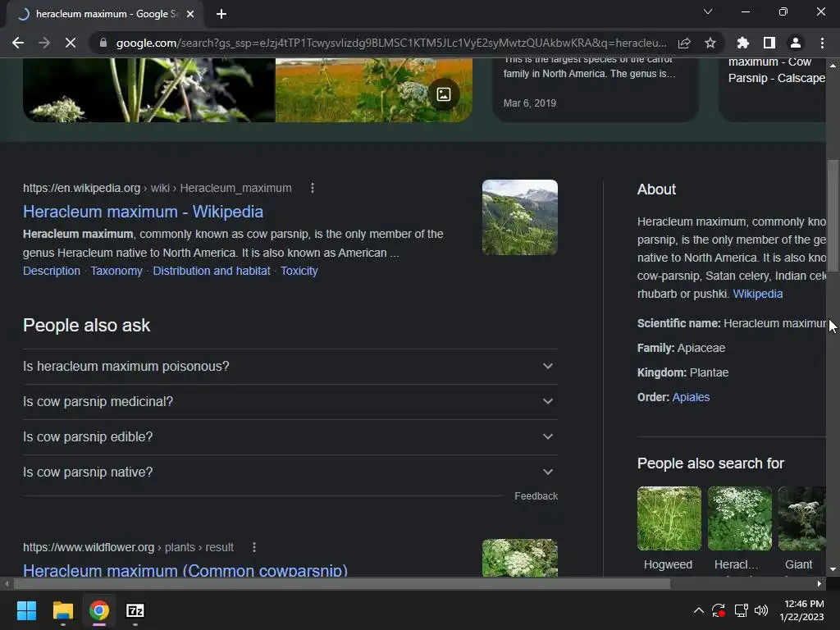
Task: Open 7-Zip from the taskbar
Action: pos(135,610)
